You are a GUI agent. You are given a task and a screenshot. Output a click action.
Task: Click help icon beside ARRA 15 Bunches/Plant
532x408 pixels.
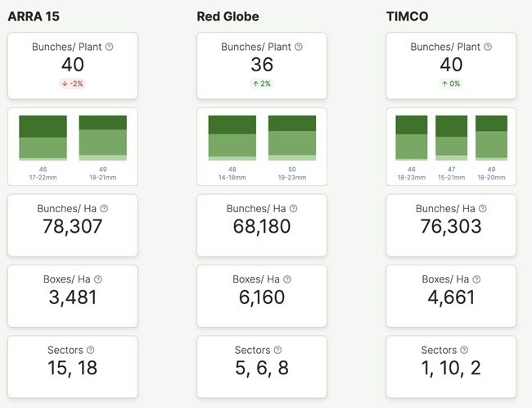109,47
